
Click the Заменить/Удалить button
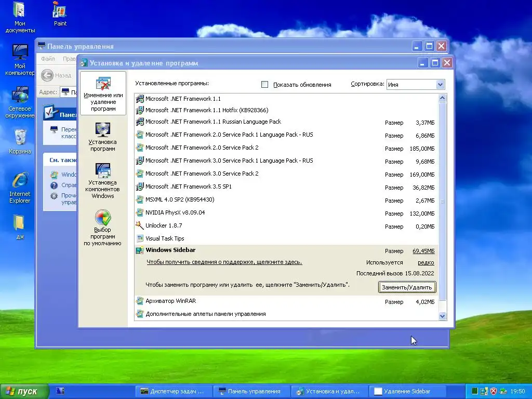(407, 287)
